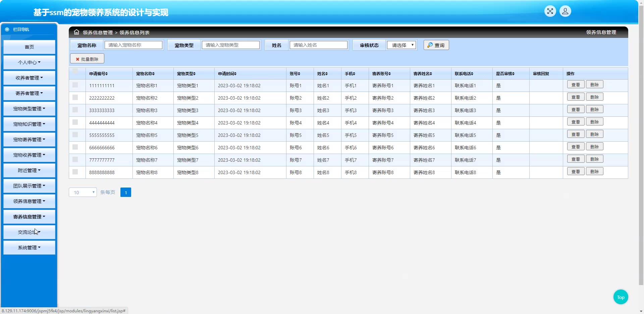Expand the 个人中心 sidebar menu
The height and width of the screenshot is (314, 644).
coord(29,62)
